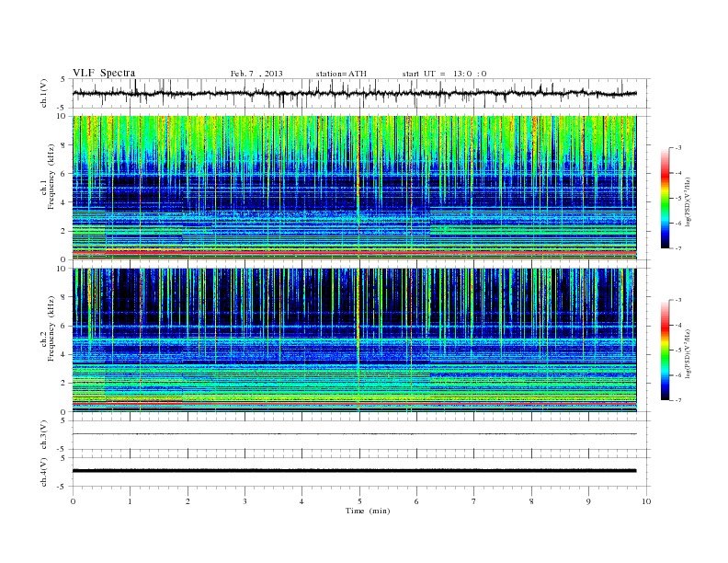The image size is (728, 563).
Task: Click the "8" kHz tick on ch.1 spectrogram axis
Action: (x=63, y=145)
